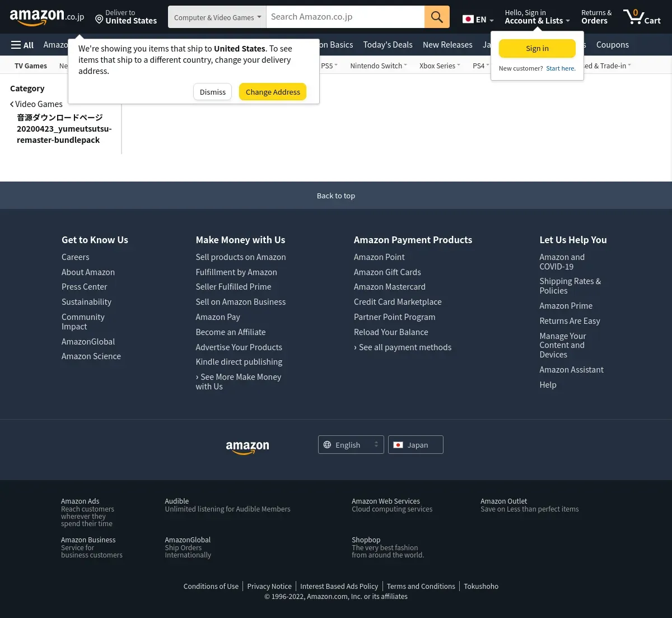Viewport: 672px width, 618px height.
Task: Click the Deliver to United States location
Action: [x=125, y=17]
